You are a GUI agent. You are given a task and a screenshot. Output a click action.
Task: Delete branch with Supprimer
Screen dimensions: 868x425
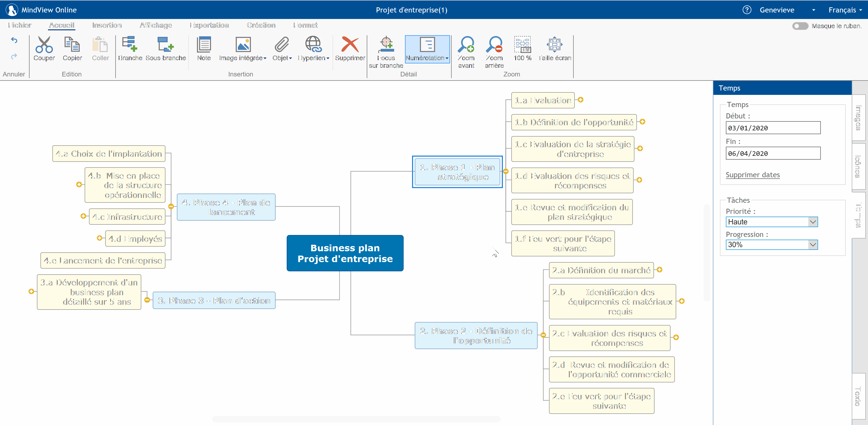[x=350, y=49]
